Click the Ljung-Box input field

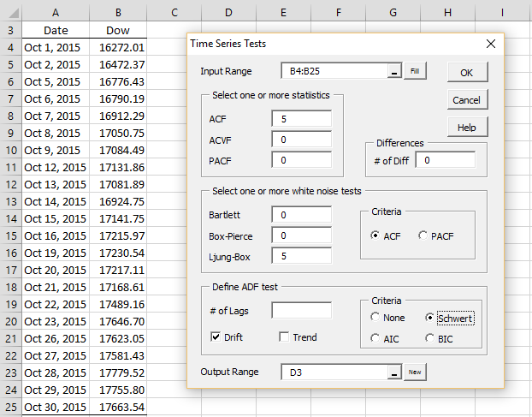click(x=302, y=256)
